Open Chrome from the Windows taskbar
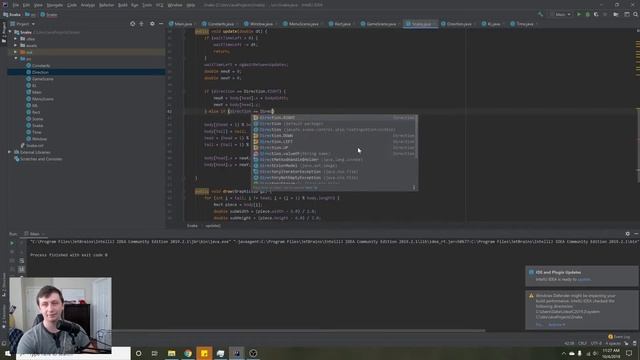Screen dimensions: 640x360 (x=188, y=353)
